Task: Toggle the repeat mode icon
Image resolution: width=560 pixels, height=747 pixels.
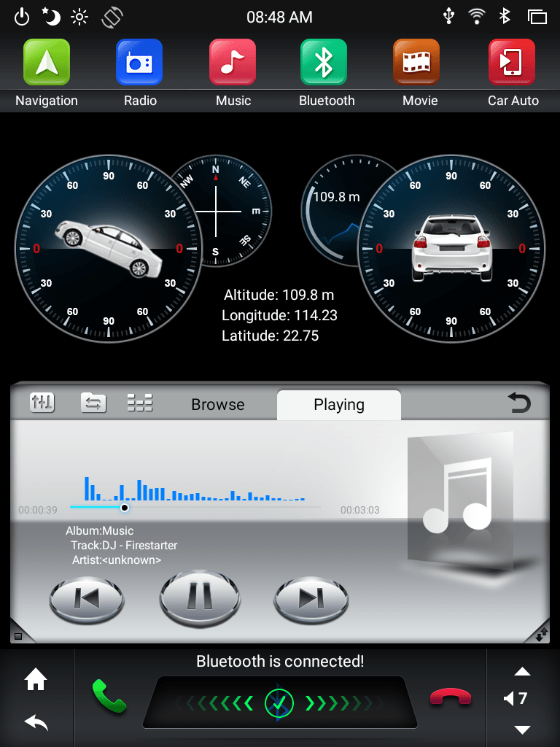Action: (x=93, y=402)
